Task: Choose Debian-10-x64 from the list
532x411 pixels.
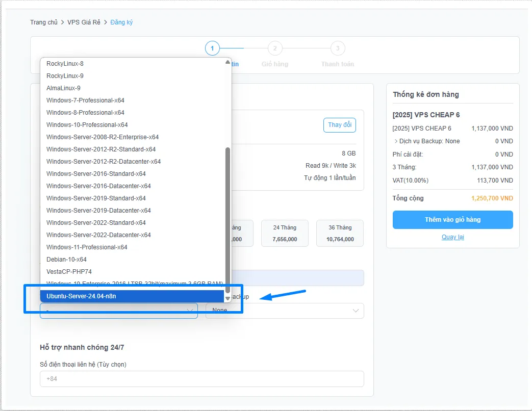Action: click(x=66, y=260)
